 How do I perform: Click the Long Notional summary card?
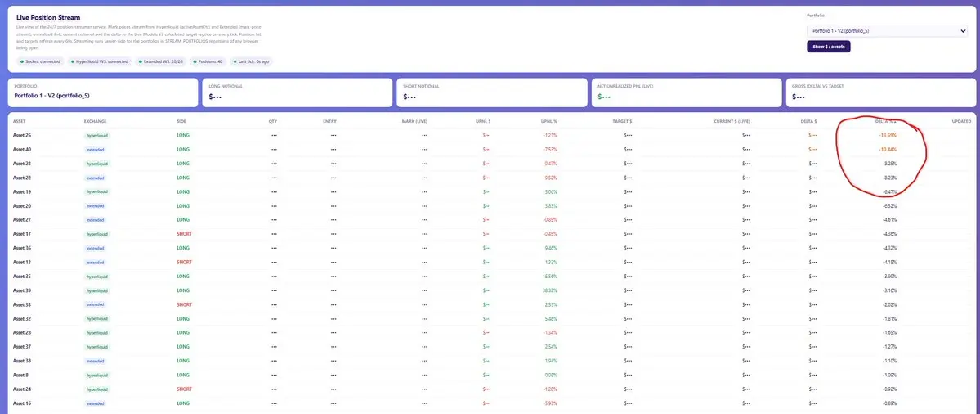point(296,92)
